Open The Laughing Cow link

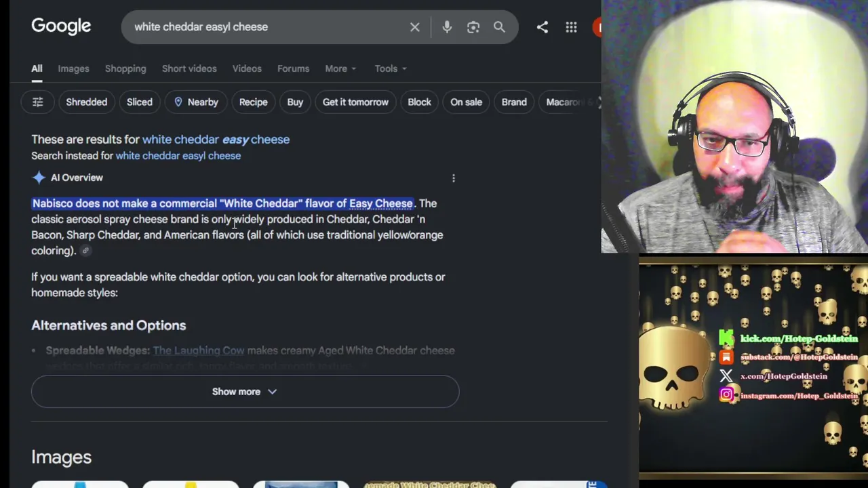[x=199, y=350]
